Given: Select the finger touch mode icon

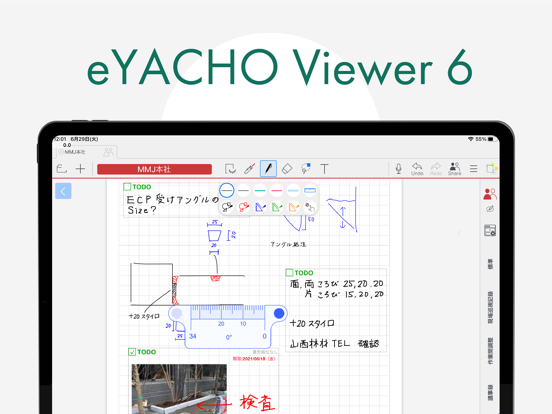Looking at the screenshot, I should click(x=310, y=207).
